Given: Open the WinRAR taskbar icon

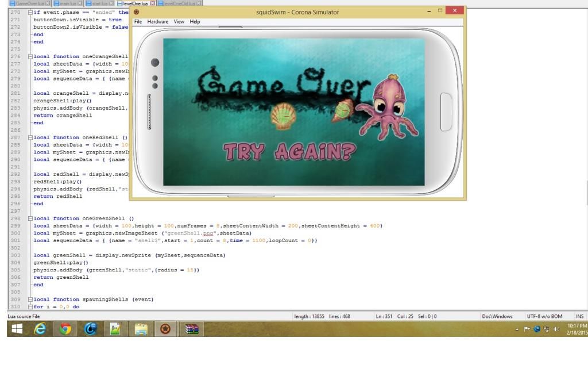Looking at the screenshot, I should pos(191,329).
